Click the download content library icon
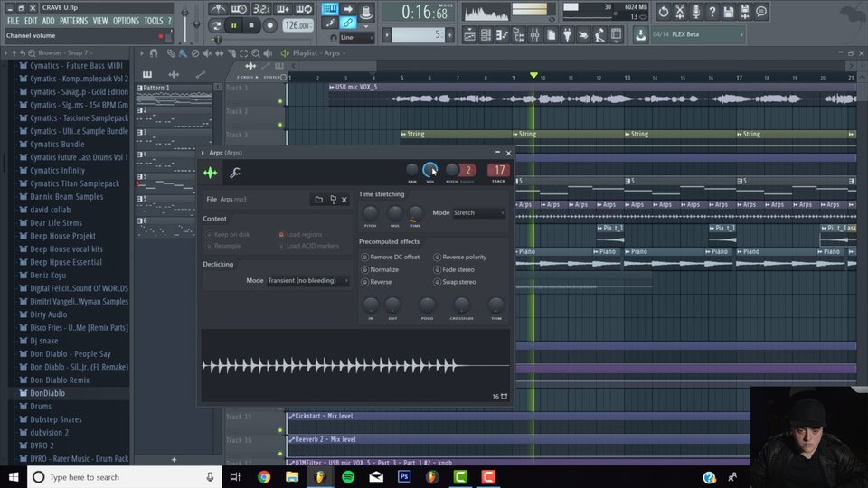 coord(640,35)
